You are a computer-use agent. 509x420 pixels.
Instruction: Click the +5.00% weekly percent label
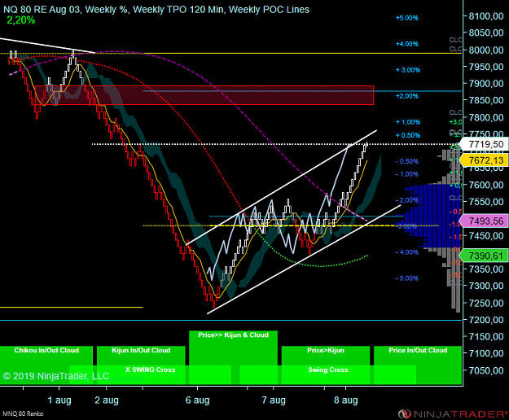[x=406, y=18]
